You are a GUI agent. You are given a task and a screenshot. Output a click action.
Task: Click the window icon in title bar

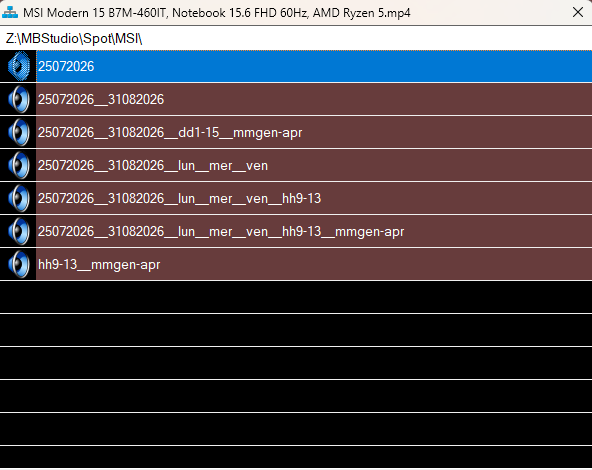10,12
